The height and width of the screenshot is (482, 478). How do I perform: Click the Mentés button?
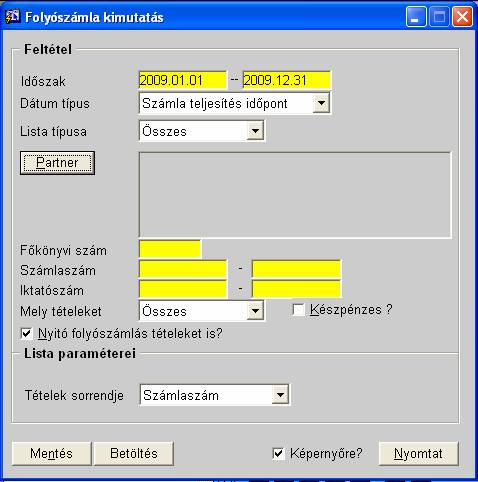pos(51,453)
